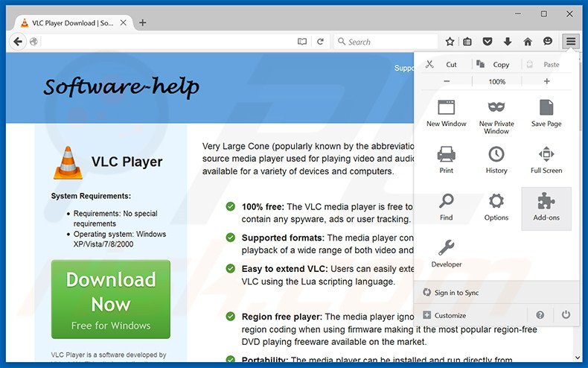Cut selection from menu panel

447,65
